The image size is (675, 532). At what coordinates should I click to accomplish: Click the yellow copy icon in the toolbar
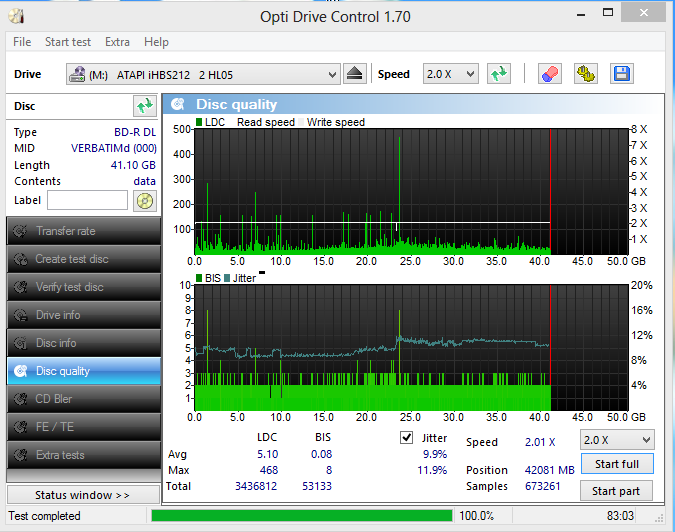(x=585, y=74)
